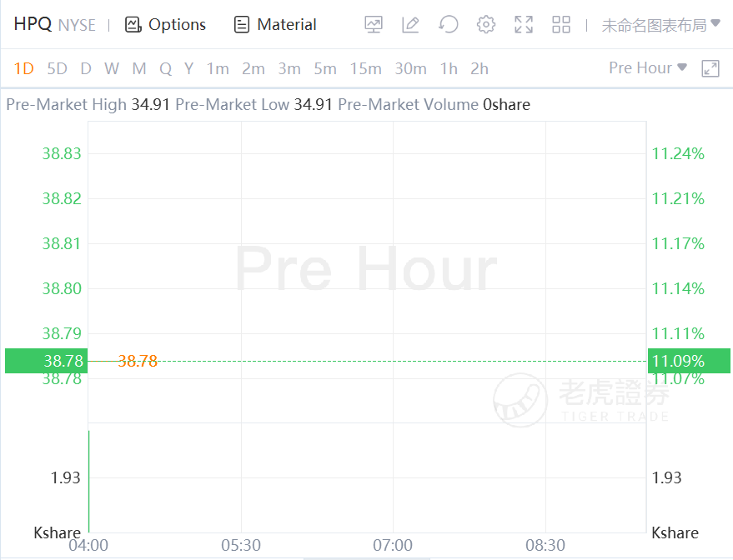Open the Pre Hour dropdown

pyautogui.click(x=648, y=67)
